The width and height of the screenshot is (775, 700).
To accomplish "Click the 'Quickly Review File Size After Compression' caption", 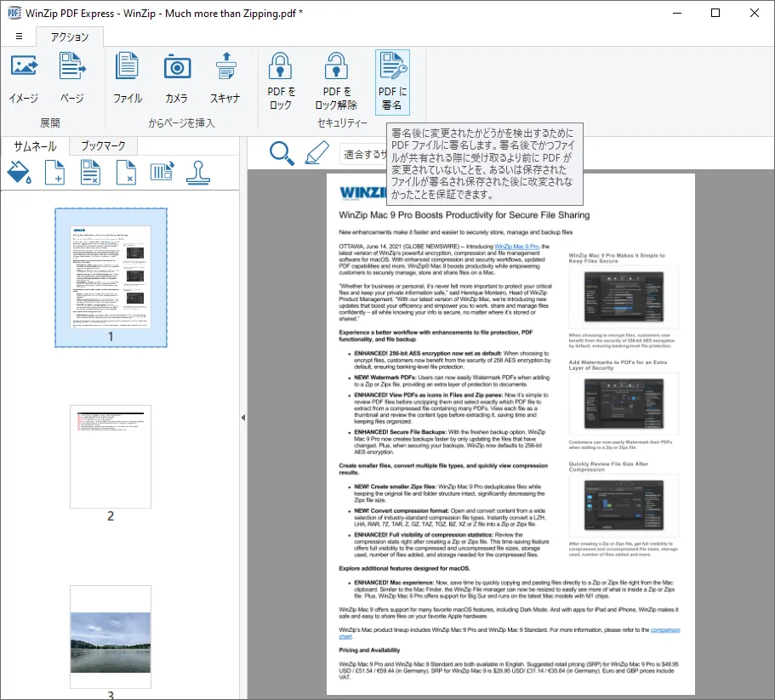I will tap(608, 467).
